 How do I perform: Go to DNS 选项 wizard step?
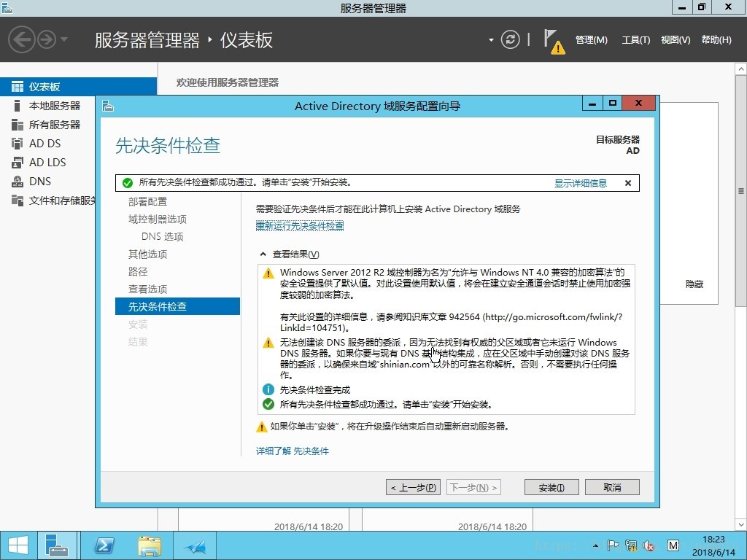point(163,237)
